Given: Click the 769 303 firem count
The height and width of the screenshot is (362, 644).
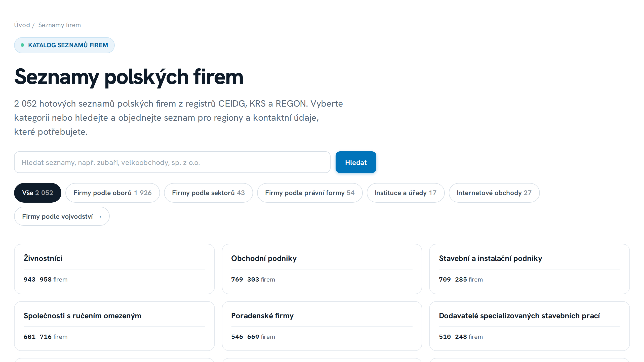Looking at the screenshot, I should tap(253, 280).
